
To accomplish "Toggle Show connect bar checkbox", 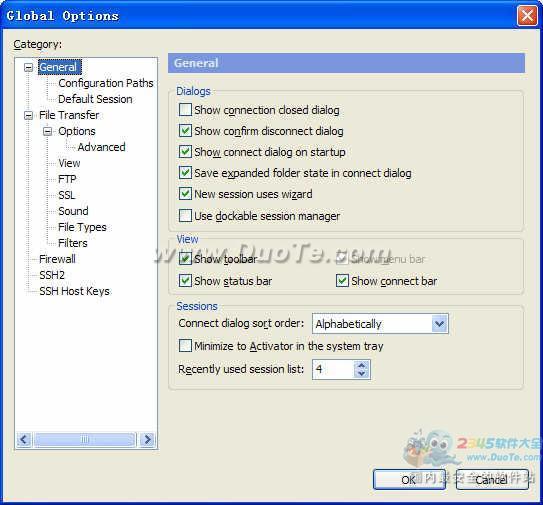I will pos(342,281).
